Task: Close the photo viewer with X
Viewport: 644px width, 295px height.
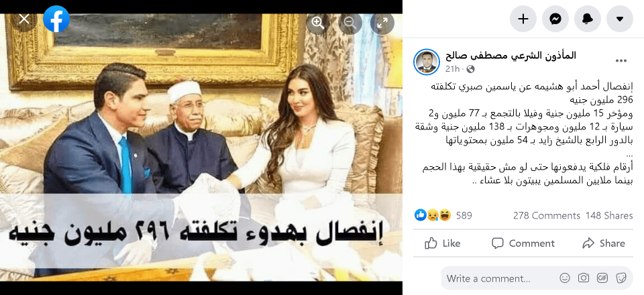Action: pyautogui.click(x=24, y=19)
